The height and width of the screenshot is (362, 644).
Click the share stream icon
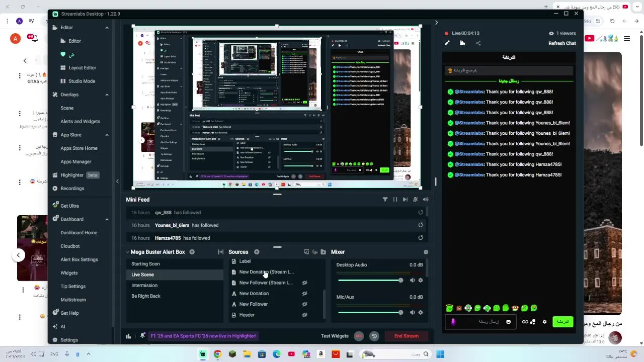[x=478, y=43]
